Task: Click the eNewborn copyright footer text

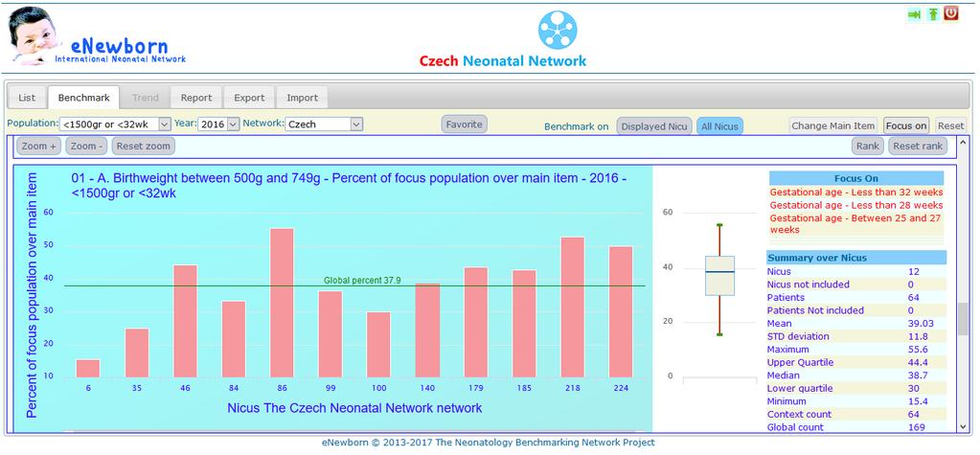Action: point(489,443)
